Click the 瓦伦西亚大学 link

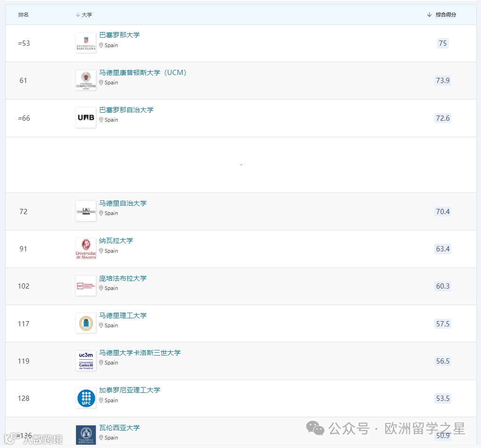tap(119, 427)
